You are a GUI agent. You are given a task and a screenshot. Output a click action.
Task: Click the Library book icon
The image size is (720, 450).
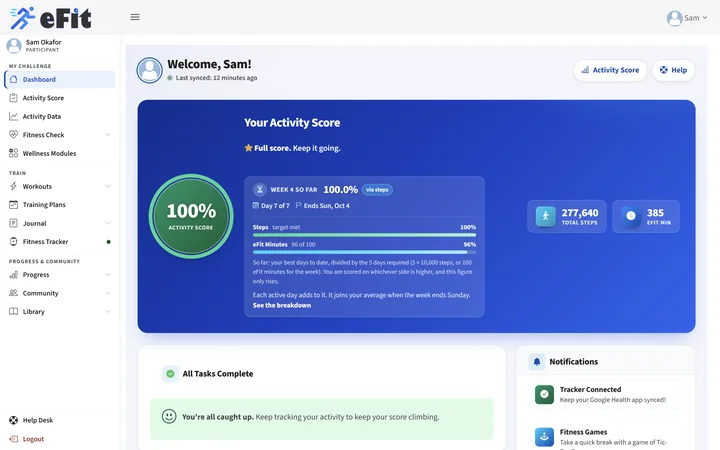click(x=14, y=311)
